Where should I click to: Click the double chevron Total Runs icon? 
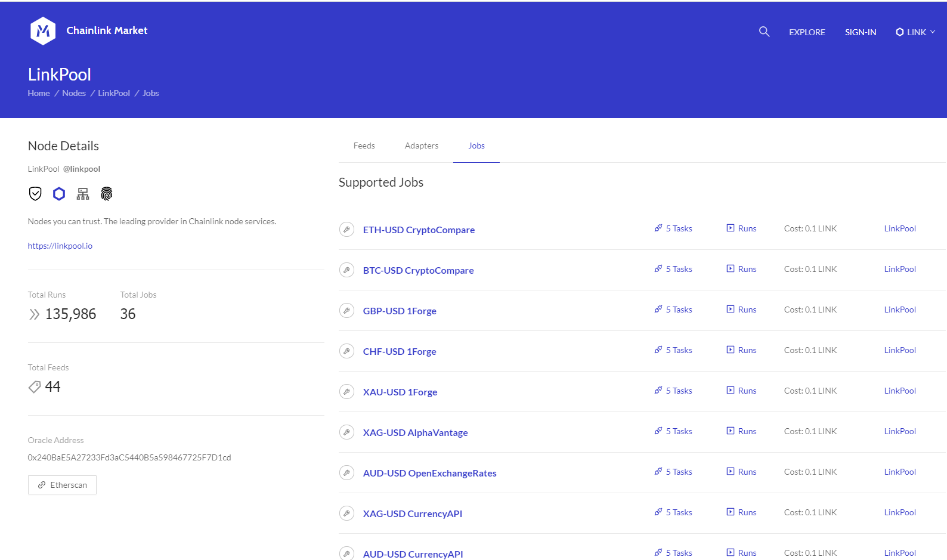[x=34, y=314]
